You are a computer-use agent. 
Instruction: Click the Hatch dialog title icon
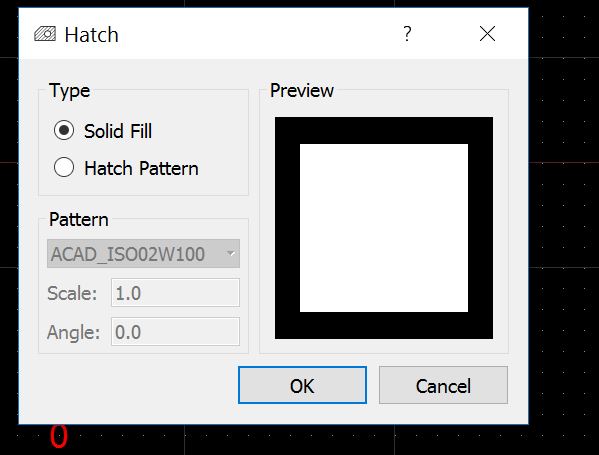tap(45, 34)
